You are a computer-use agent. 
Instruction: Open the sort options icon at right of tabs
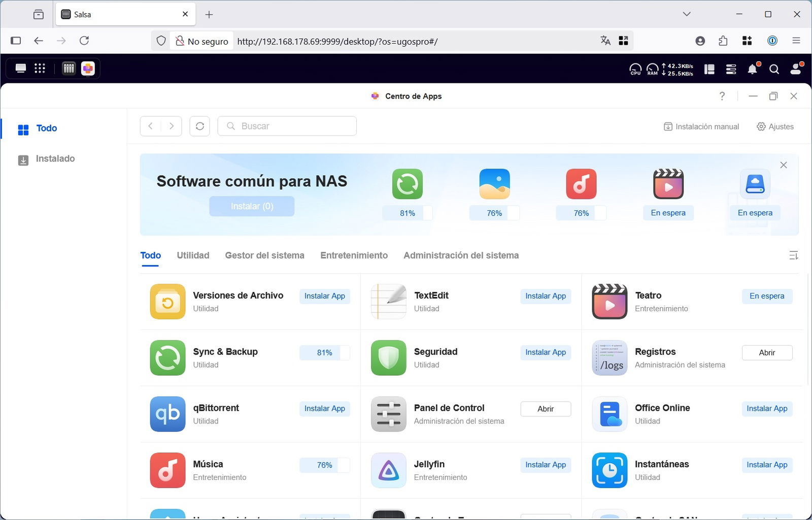coord(794,255)
